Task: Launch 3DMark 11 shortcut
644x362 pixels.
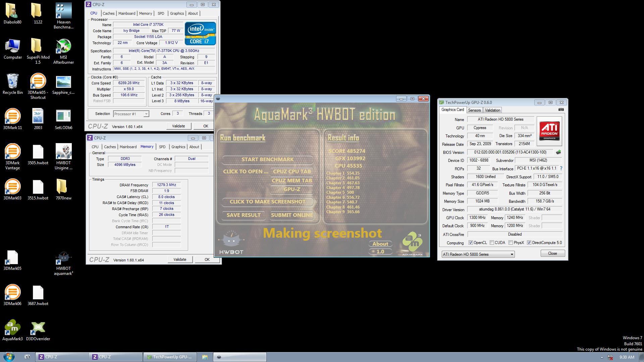Action: [12, 119]
